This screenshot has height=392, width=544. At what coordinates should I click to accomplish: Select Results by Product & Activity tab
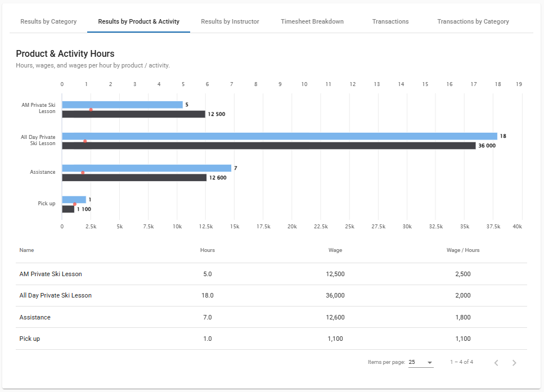[x=138, y=21]
